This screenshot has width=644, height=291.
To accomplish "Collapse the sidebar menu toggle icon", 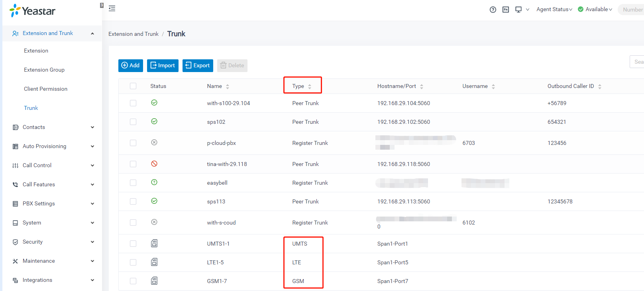I will tap(112, 8).
